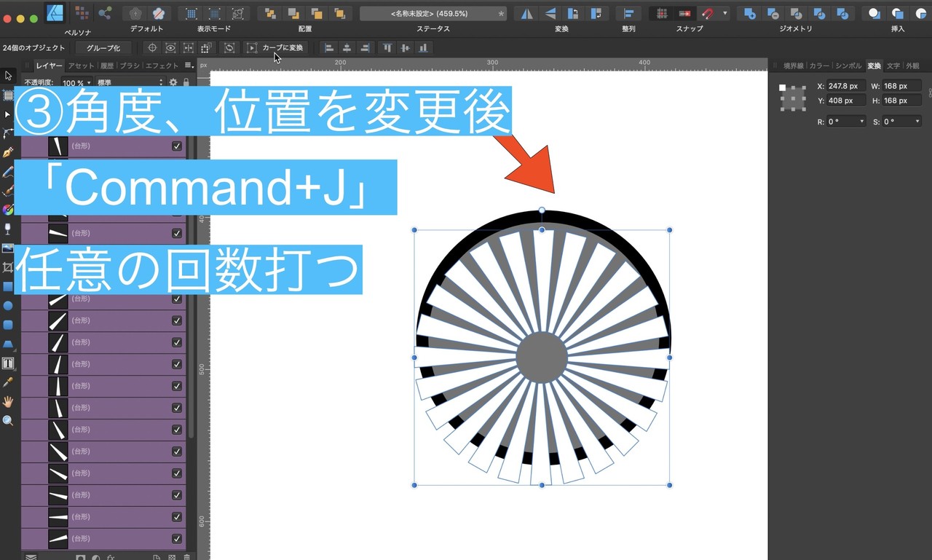Screen dimensions: 932x560
Task: Select the Pencil tool
Action: (x=8, y=172)
